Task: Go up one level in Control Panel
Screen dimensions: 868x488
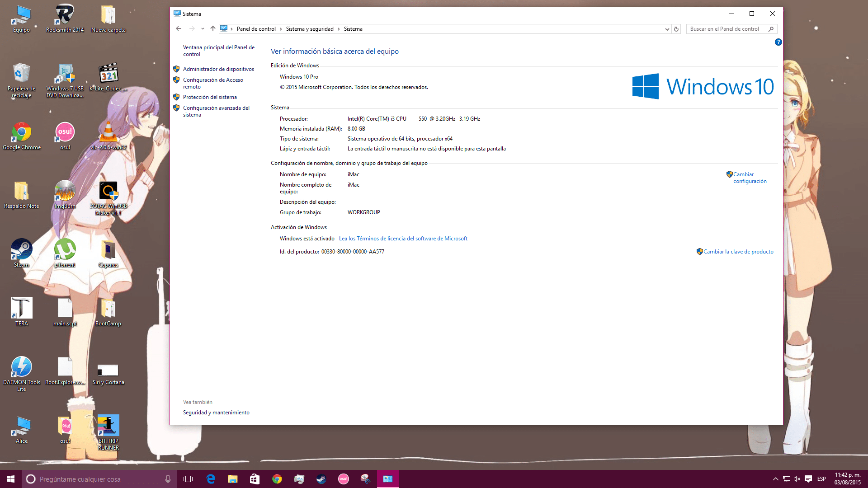Action: [x=213, y=28]
